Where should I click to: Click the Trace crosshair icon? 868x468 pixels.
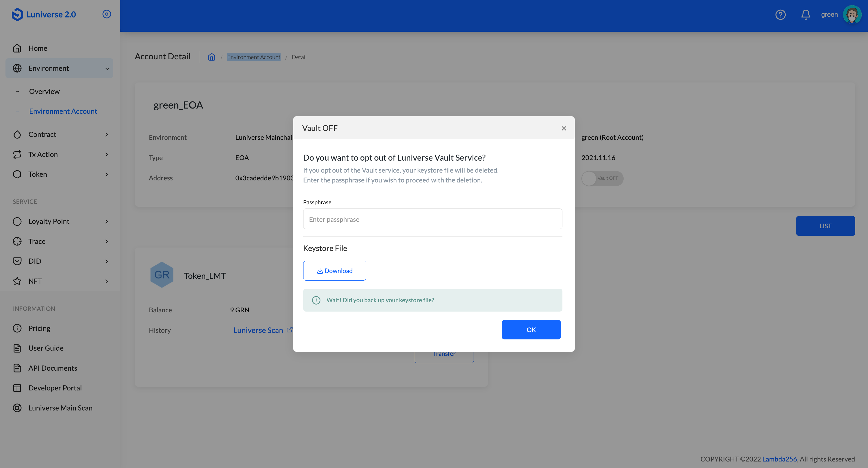click(x=17, y=241)
